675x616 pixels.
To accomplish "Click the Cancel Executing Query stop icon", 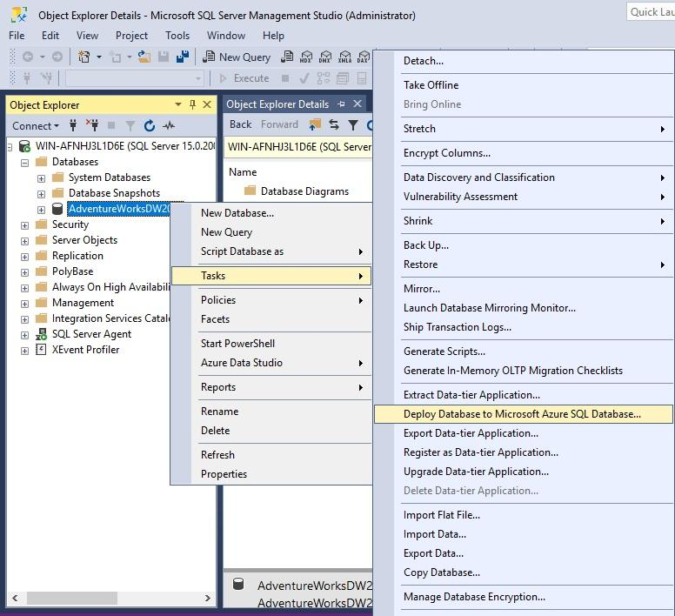I will pyautogui.click(x=285, y=78).
